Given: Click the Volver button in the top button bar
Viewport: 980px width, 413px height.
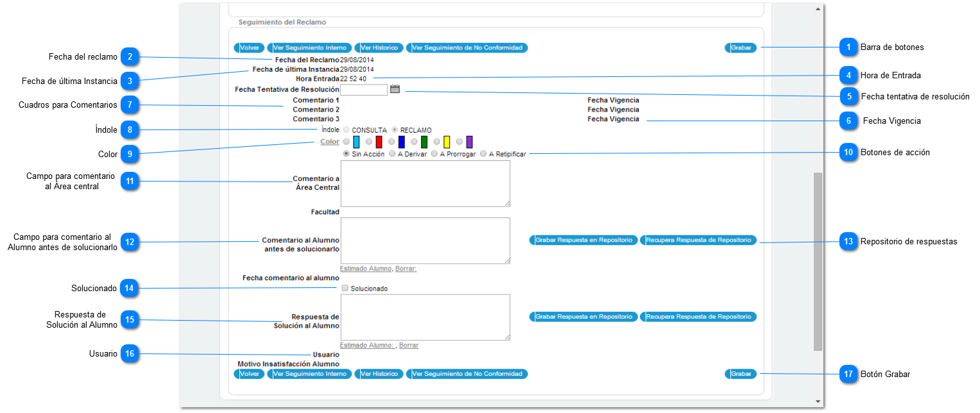Looking at the screenshot, I should click(249, 47).
